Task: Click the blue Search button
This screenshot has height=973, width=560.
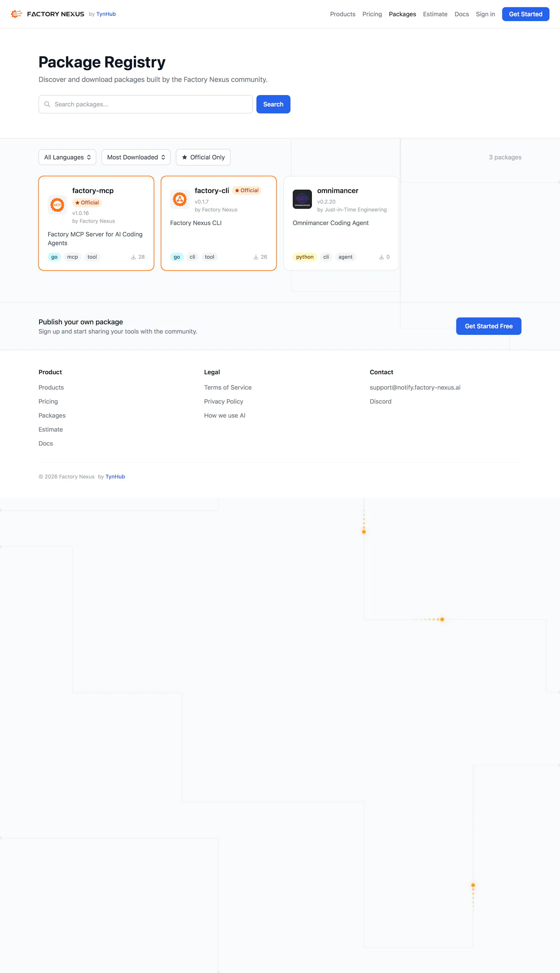Action: [x=273, y=104]
